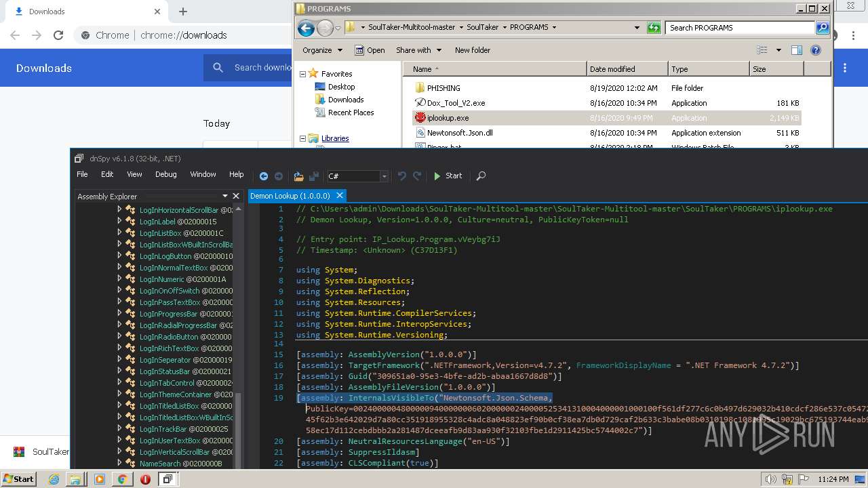The width and height of the screenshot is (868, 488).
Task: Navigate forward in dnSpy toolbar
Action: pyautogui.click(x=279, y=176)
